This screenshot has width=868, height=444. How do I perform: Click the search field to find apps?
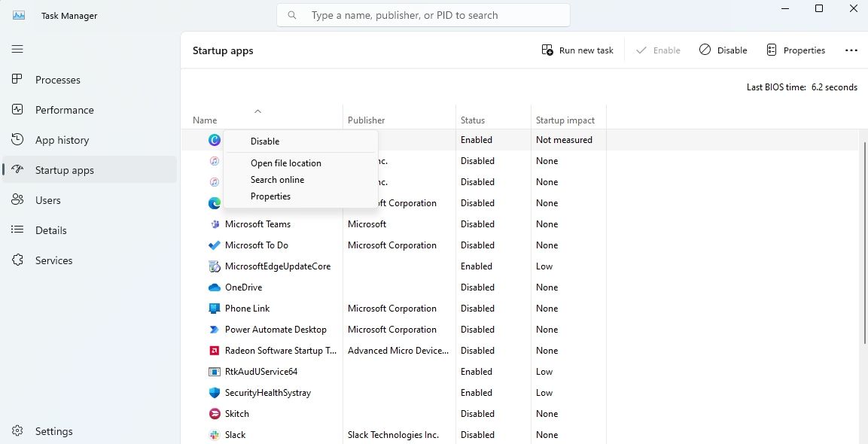423,14
